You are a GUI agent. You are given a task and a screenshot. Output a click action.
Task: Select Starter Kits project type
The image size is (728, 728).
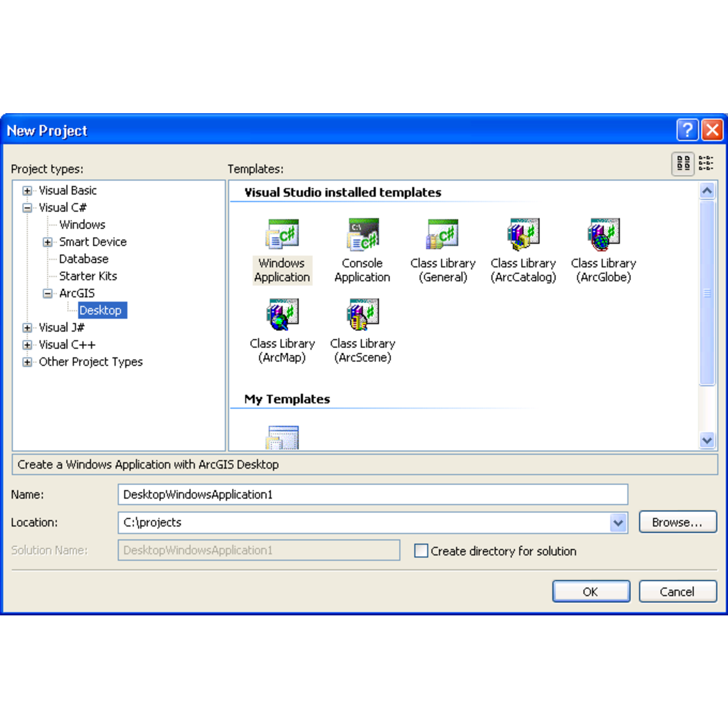(88, 276)
